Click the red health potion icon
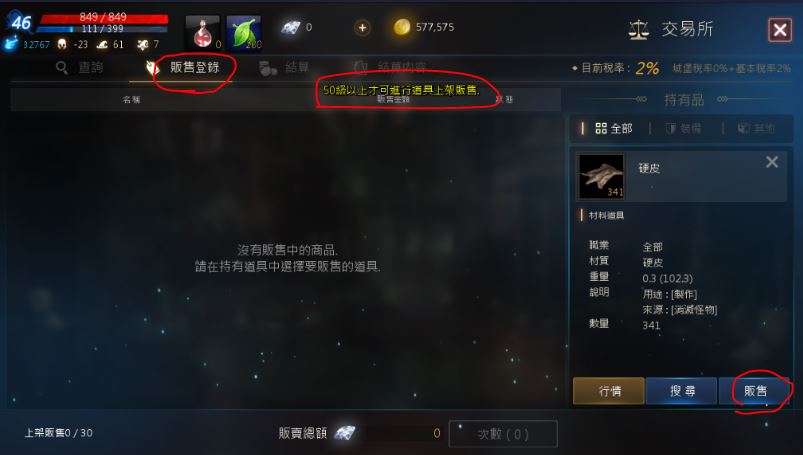Screen dimensions: 803x455 (x=203, y=33)
